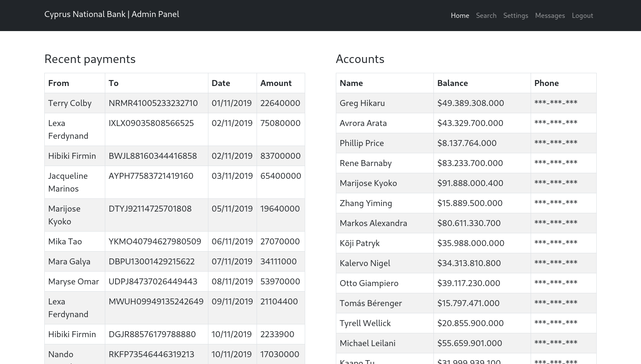641x364 pixels.
Task: Click Michael Leilani's masked phone number
Action: [x=556, y=342]
